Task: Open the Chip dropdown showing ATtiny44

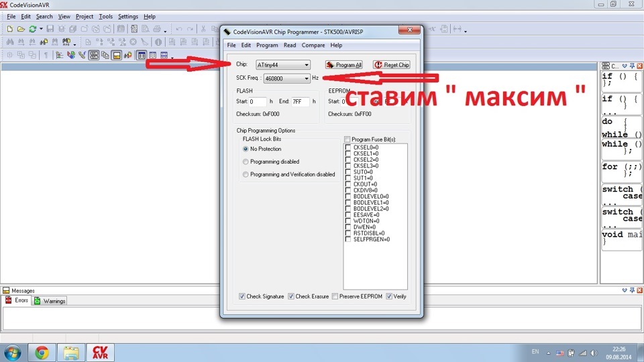Action: point(283,65)
